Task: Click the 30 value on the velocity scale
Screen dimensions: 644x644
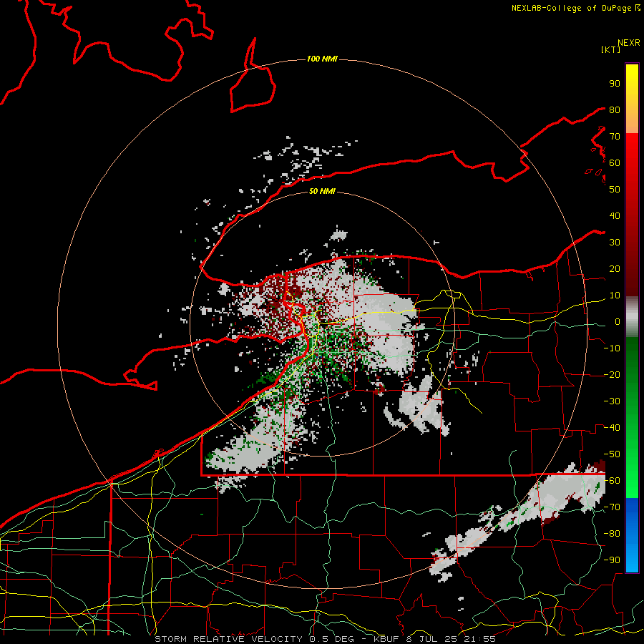Action: click(x=615, y=243)
